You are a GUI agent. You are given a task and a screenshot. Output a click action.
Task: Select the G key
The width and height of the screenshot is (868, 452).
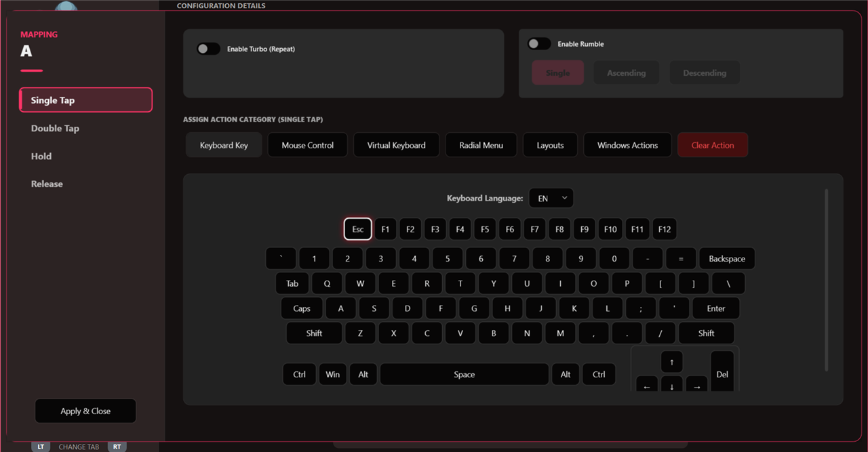[474, 308]
